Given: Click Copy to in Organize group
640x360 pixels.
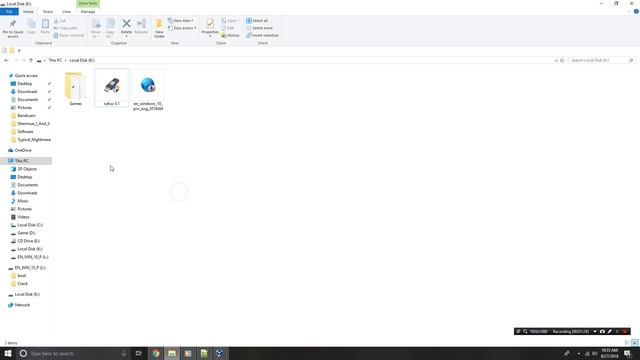Looking at the screenshot, I should 110,28.
